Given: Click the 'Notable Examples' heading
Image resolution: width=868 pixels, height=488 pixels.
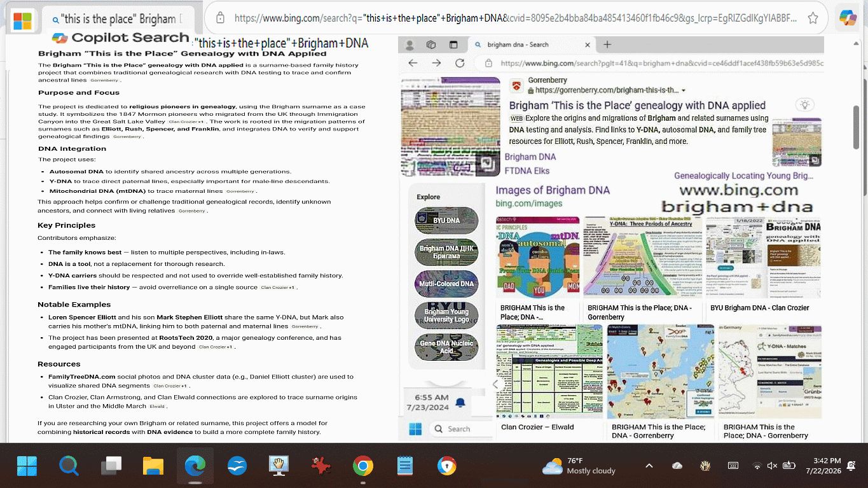Looking at the screenshot, I should pos(74,305).
